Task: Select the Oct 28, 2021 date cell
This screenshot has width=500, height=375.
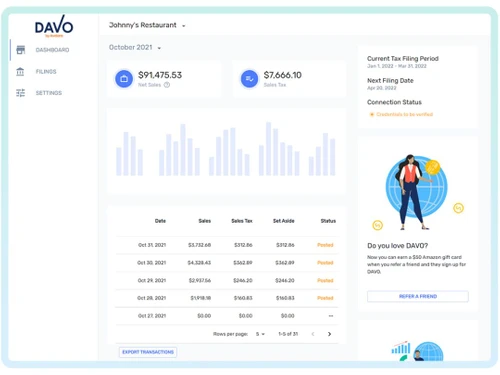Action: point(152,298)
